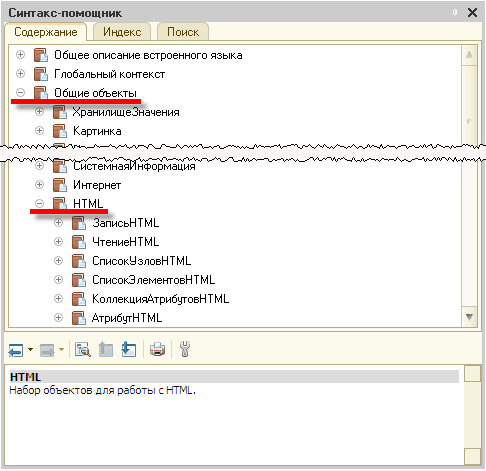Open settings via the wrench icon
The height and width of the screenshot is (471, 486).
tap(185, 349)
